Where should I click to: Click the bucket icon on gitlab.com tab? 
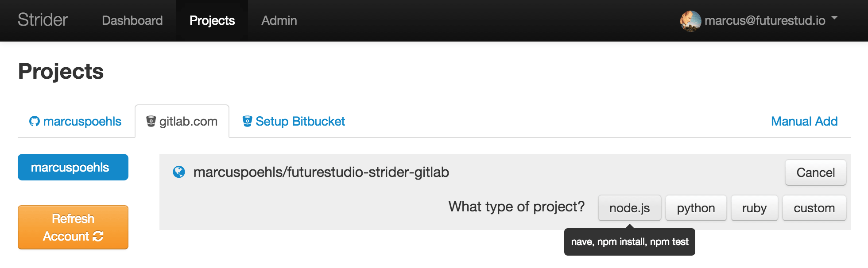click(151, 121)
